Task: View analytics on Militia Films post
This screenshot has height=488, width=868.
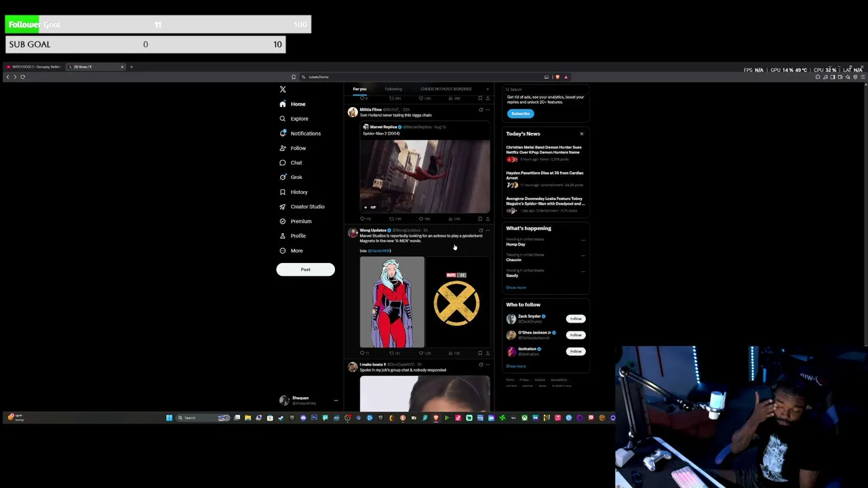Action: [x=454, y=219]
